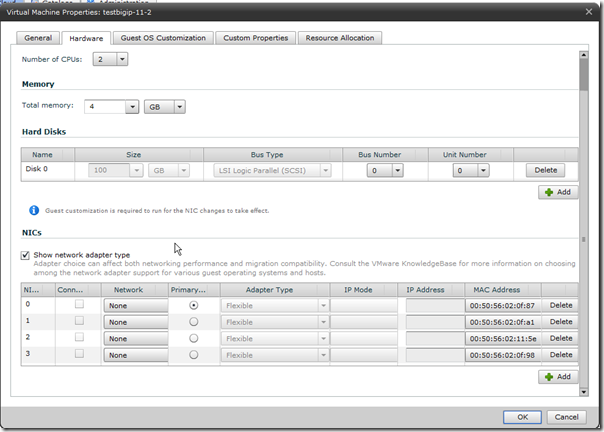Select Primary radio button for NIC 2
The width and height of the screenshot is (604, 432).
(x=193, y=338)
